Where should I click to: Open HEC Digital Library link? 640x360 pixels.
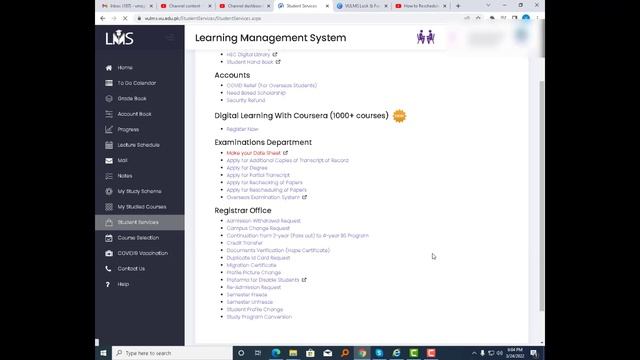point(248,55)
